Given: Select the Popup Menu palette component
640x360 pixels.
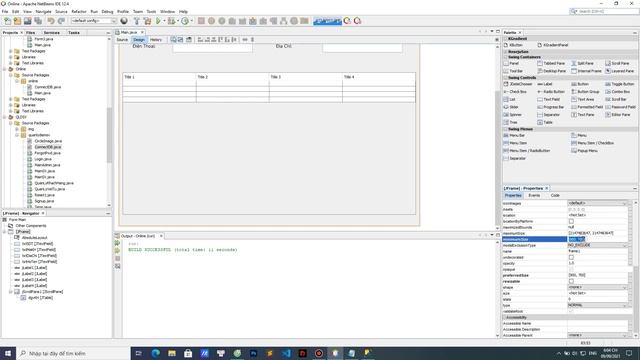Looking at the screenshot, I should click(x=584, y=151).
